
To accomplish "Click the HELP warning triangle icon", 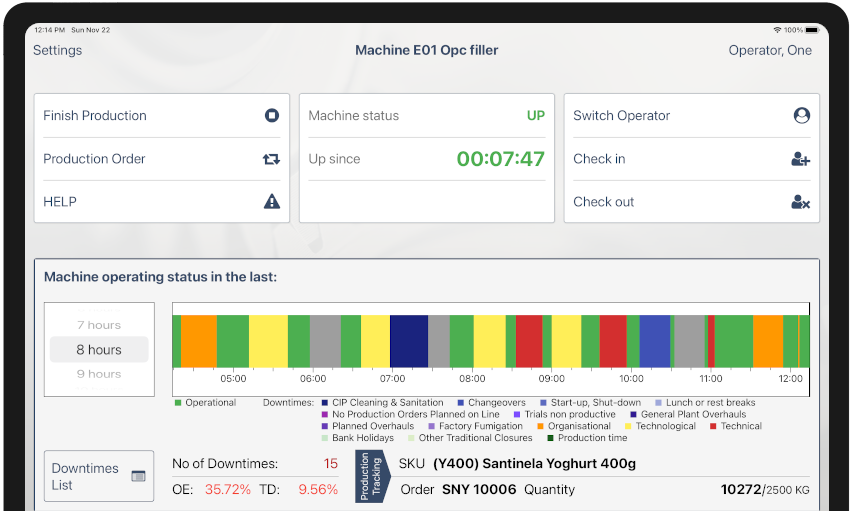I will click(x=271, y=202).
